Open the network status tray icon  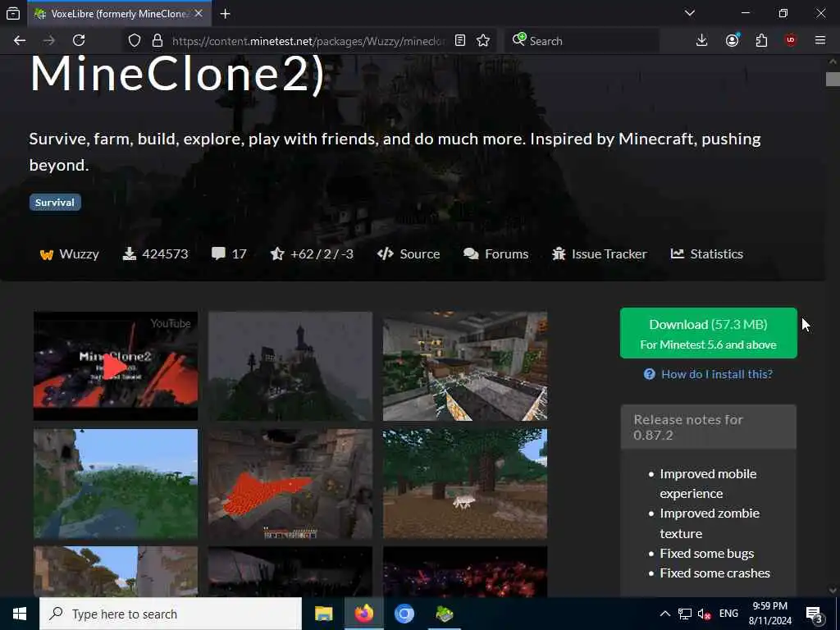pyautogui.click(x=684, y=614)
